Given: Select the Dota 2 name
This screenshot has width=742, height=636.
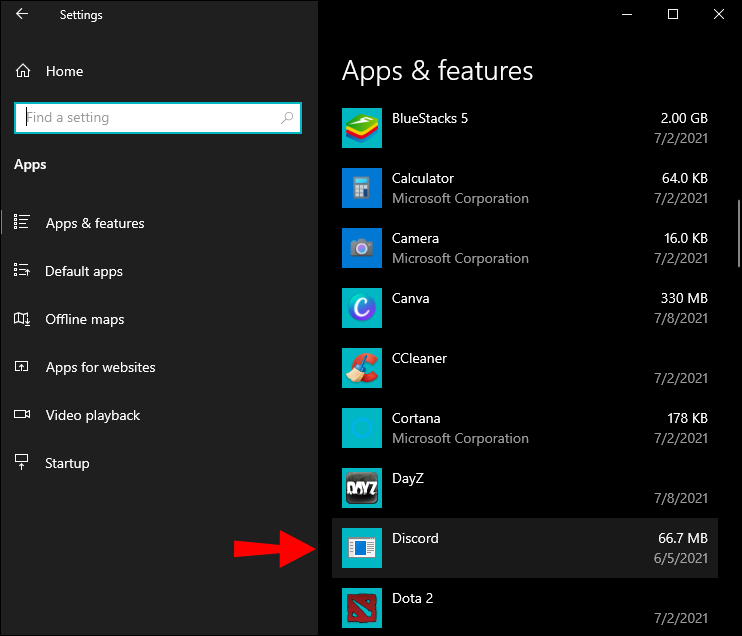Looking at the screenshot, I should coord(413,599).
